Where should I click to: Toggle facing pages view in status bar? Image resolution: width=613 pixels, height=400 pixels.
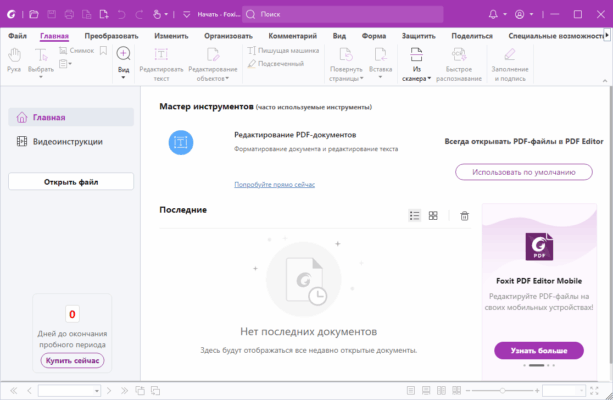[x=441, y=390]
